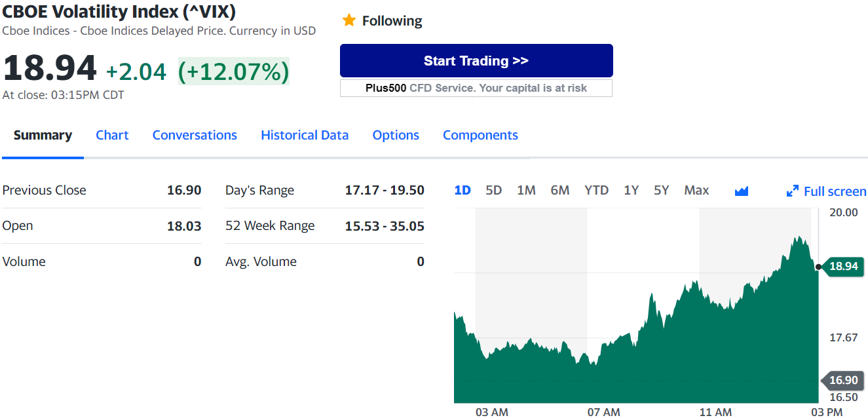Click the 16.50 y-axis label
The image size is (868, 420).
point(843,397)
